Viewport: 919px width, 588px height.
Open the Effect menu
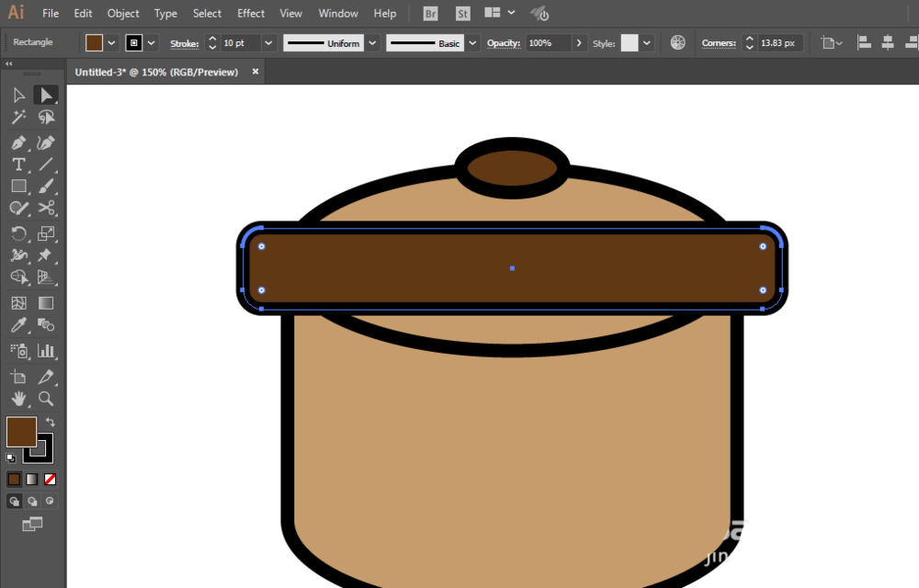pos(251,14)
